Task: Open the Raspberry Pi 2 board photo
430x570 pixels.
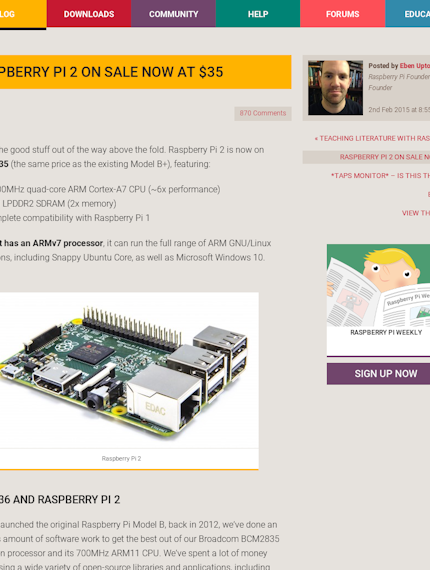Action: click(x=129, y=370)
